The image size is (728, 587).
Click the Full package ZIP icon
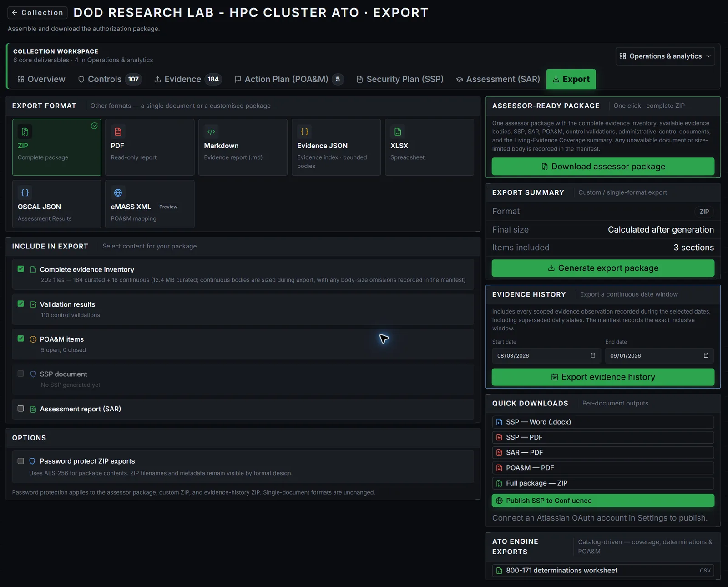pos(499,483)
